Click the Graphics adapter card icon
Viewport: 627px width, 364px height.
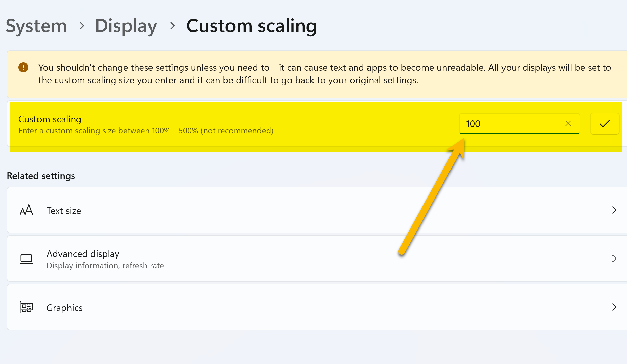tap(26, 307)
